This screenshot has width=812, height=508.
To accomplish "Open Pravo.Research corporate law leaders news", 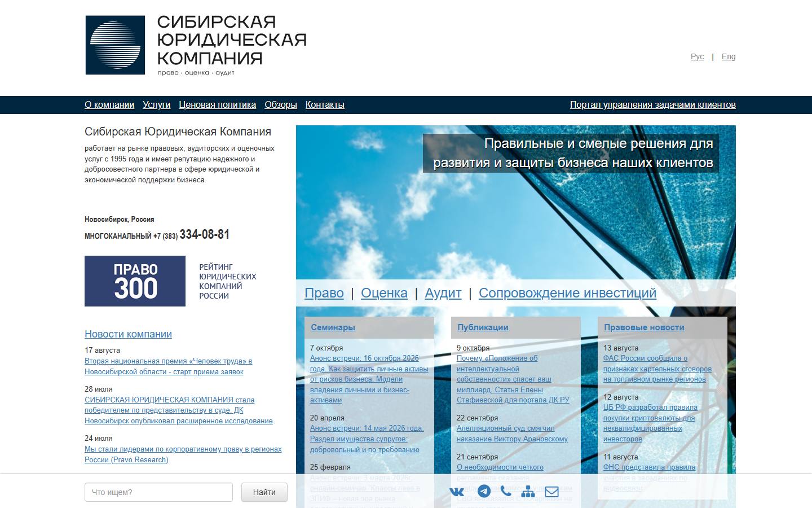I will (x=183, y=454).
